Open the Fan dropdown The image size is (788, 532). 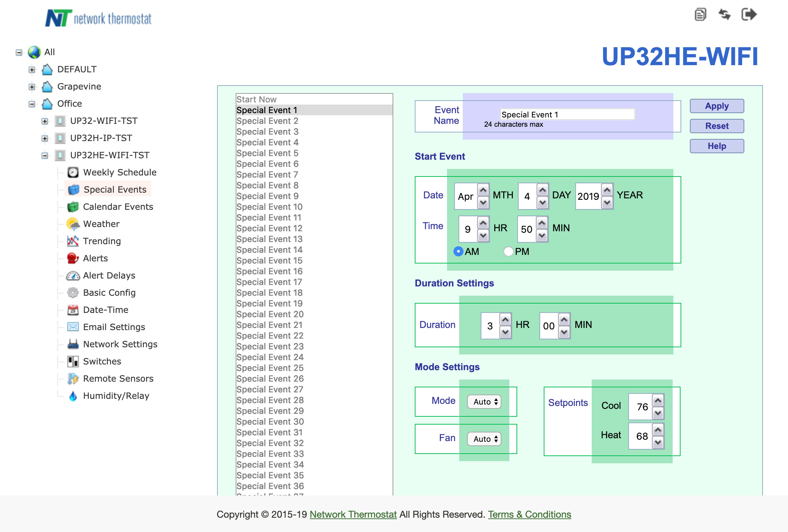484,439
